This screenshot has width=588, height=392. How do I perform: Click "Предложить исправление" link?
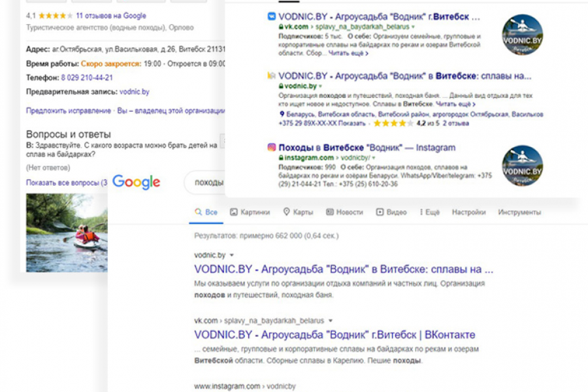68,110
